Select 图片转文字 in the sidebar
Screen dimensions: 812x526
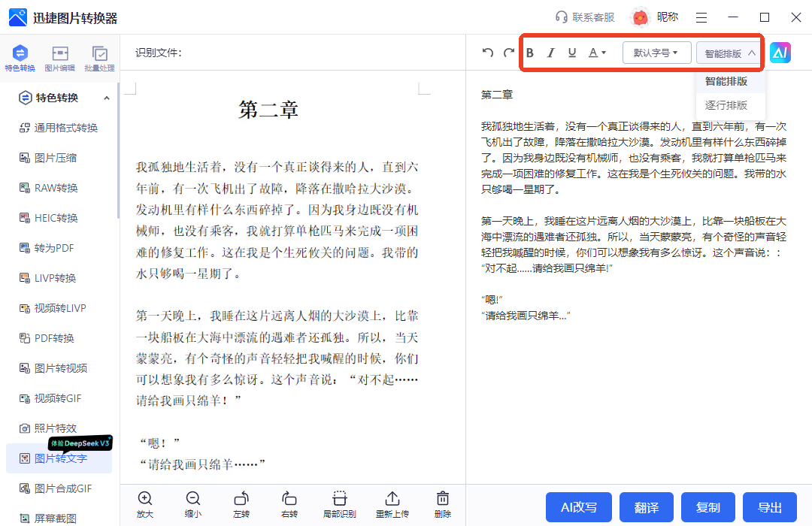pyautogui.click(x=59, y=458)
